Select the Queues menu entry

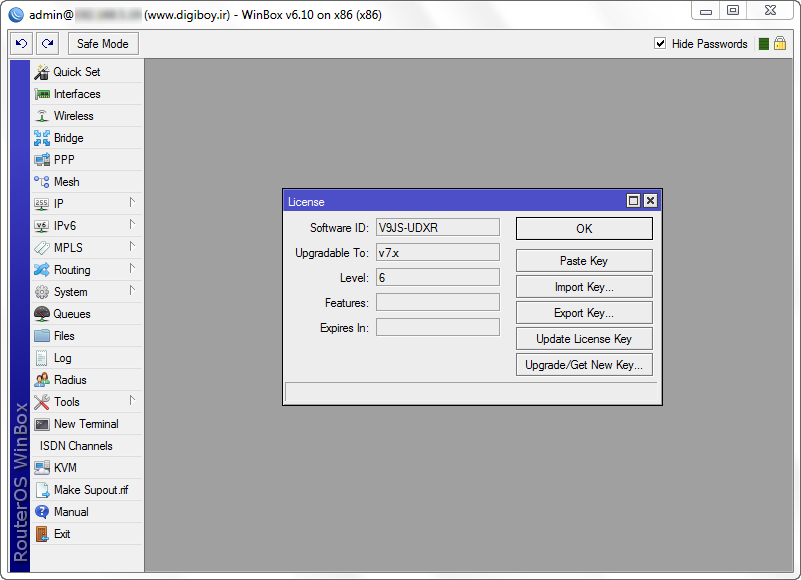[87, 314]
